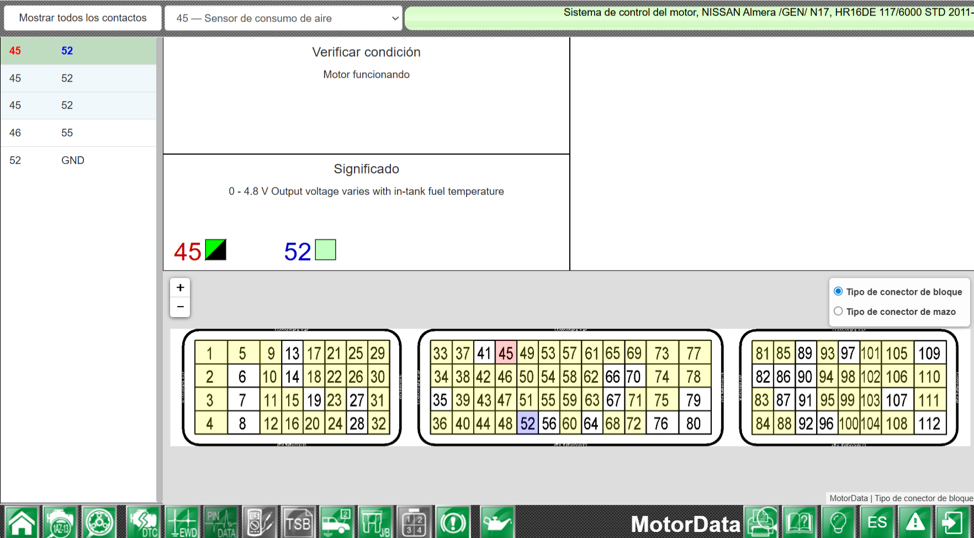Open the Home icon in bottom toolbar
Viewport: 974px width, 538px height.
click(x=21, y=522)
